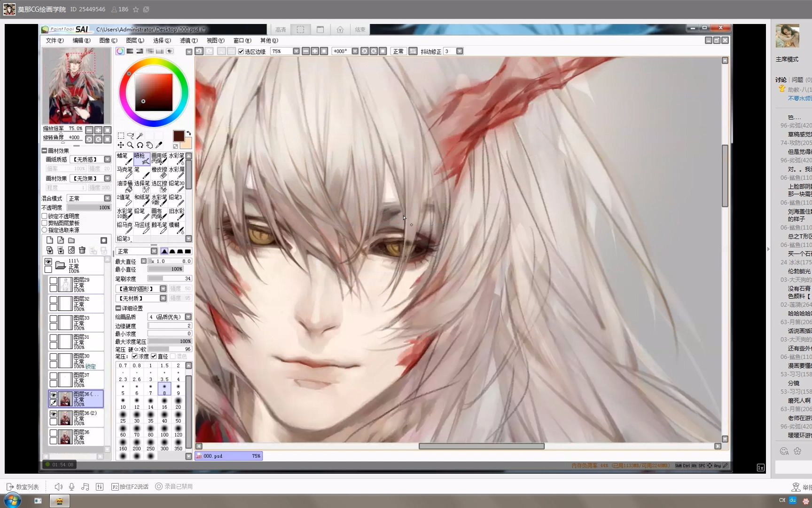
Task: Click the speaker volume icon
Action: (58, 487)
